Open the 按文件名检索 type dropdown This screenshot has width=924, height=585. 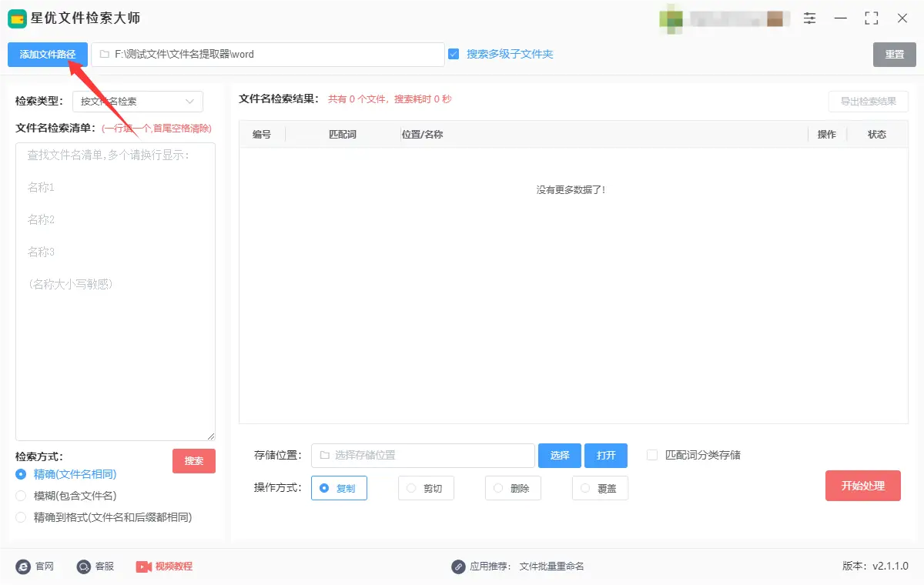click(x=137, y=101)
